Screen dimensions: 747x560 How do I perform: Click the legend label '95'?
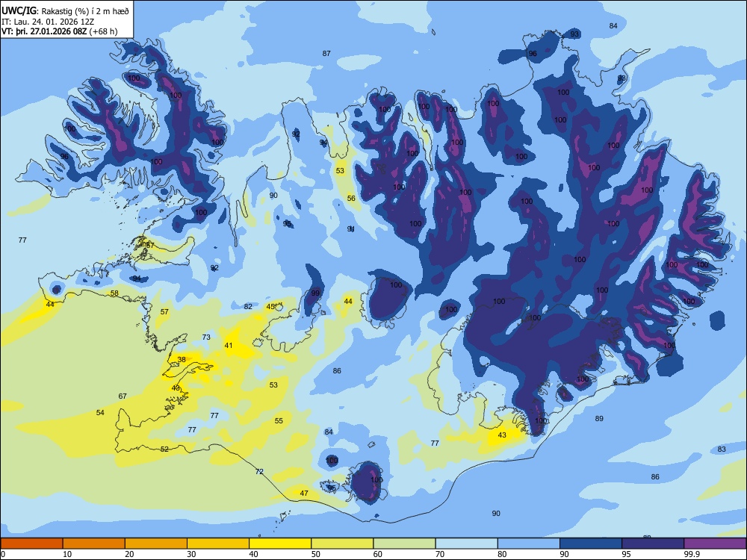coord(626,554)
